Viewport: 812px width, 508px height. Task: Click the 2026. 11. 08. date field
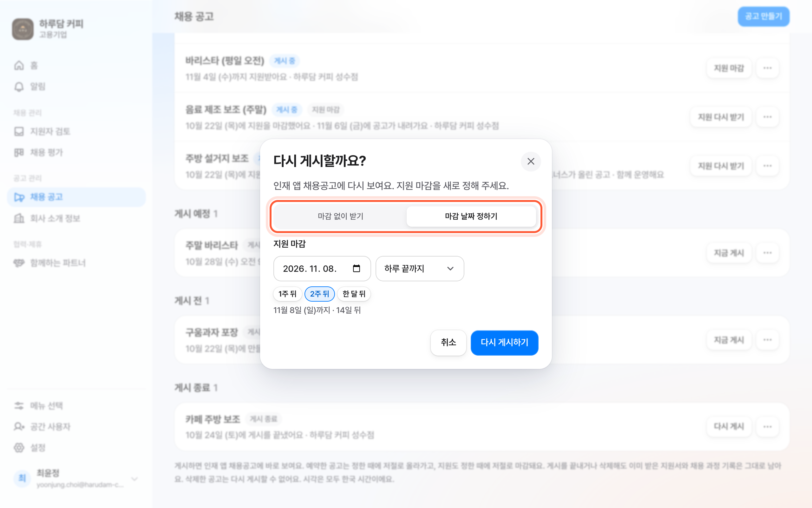[x=322, y=269]
